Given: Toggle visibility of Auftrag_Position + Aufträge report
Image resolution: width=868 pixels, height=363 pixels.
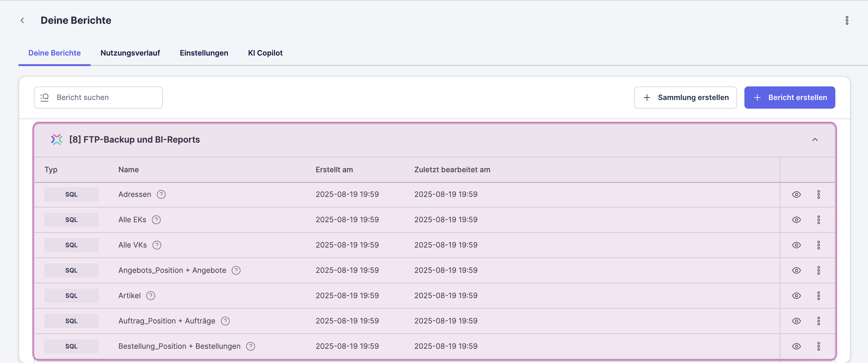Looking at the screenshot, I should point(796,321).
